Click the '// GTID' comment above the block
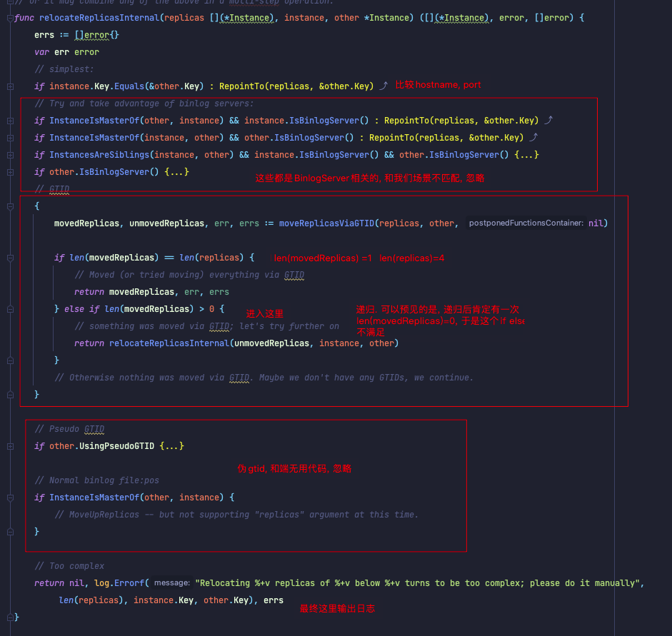The width and height of the screenshot is (672, 636). point(52,189)
